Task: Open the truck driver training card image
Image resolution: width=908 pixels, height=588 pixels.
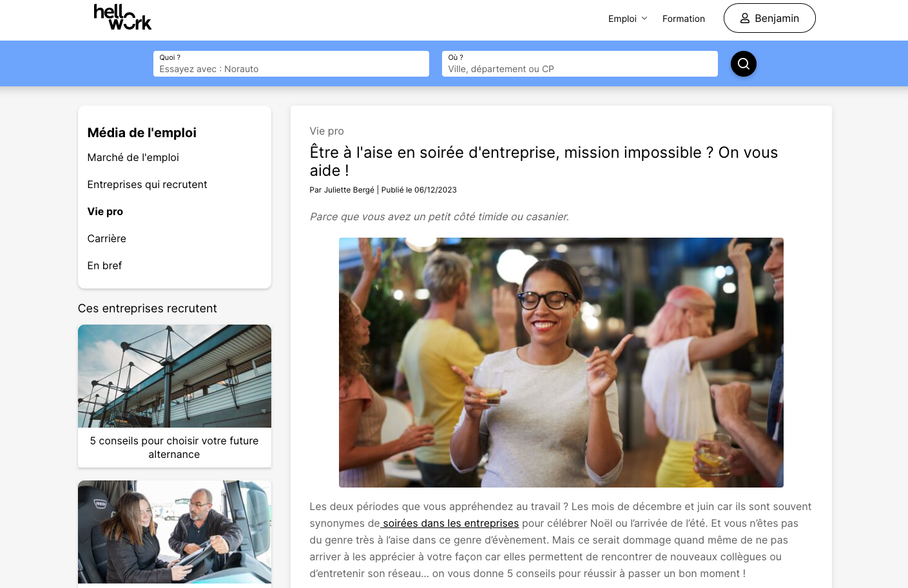Action: click(174, 532)
